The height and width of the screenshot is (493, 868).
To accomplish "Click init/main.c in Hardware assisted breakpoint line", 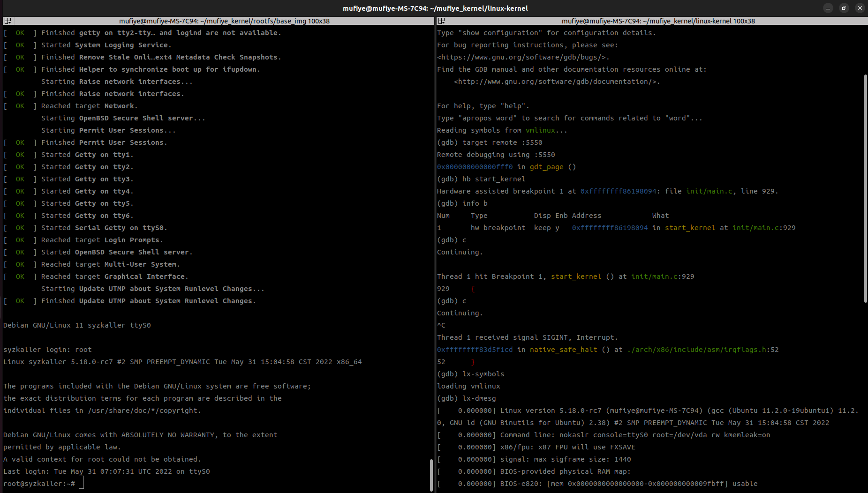I will (709, 191).
